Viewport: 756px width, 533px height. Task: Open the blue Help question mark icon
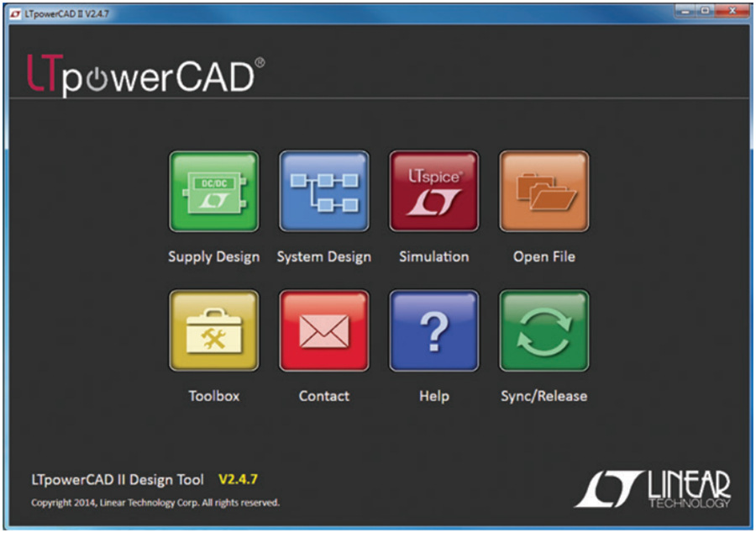point(433,330)
